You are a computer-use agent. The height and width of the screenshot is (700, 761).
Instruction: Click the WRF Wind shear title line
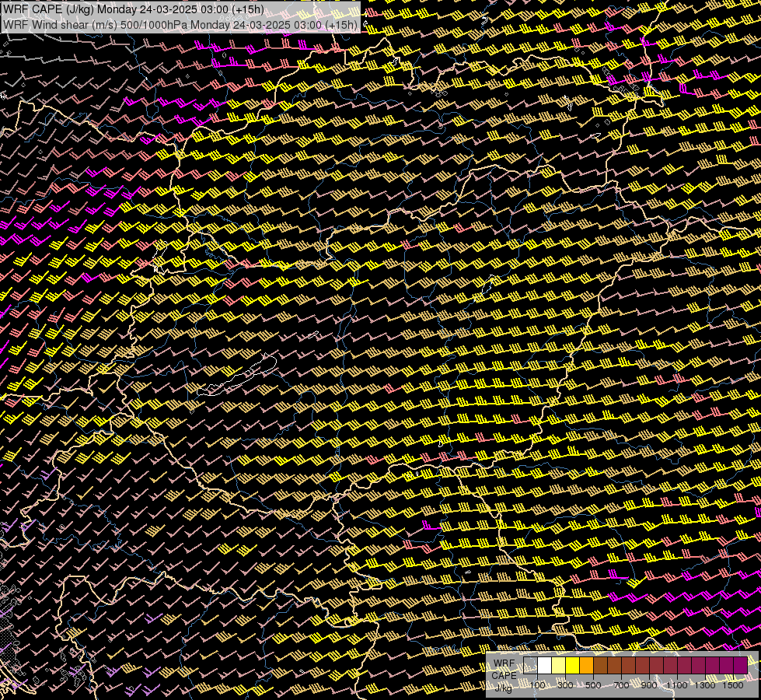coord(180,25)
